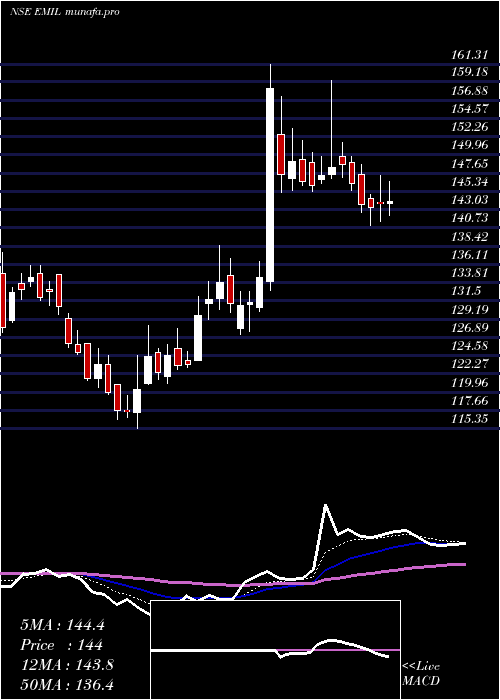The width and height of the screenshot is (500, 700).
Task: Click the 124.58 price axis label
Action: click(470, 346)
